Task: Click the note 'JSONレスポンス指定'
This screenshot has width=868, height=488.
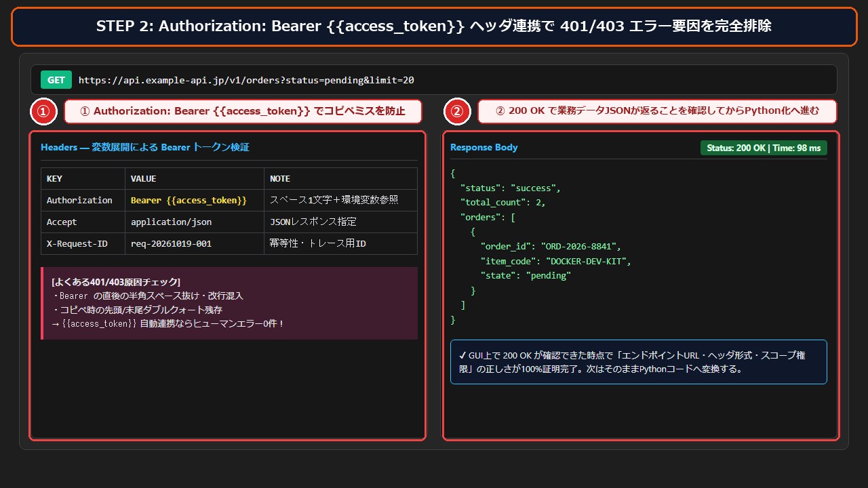Action: 313,222
